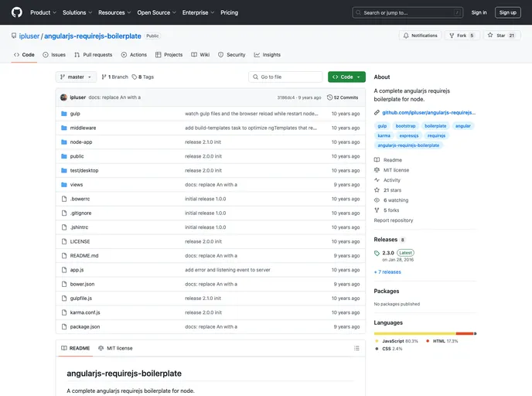Click the Report repository link
Screen dimensions: 532x396
pyautogui.click(x=394, y=220)
